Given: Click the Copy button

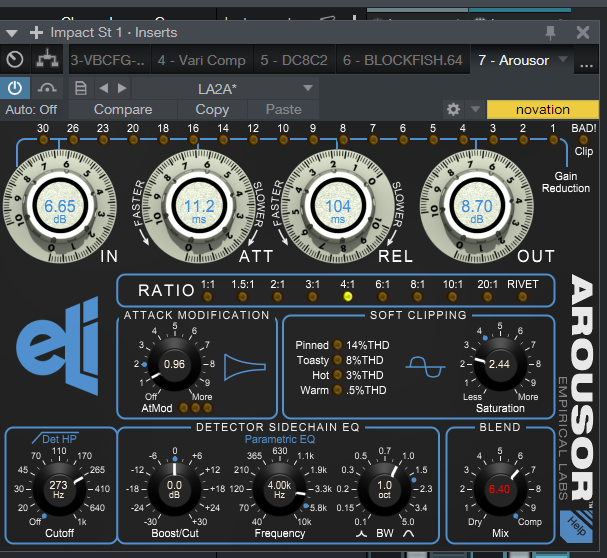Looking at the screenshot, I should point(212,110).
